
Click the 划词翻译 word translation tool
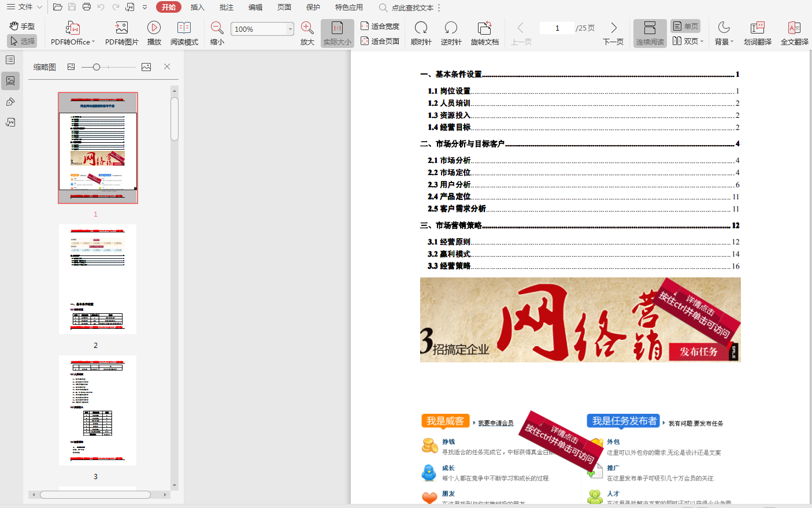pos(758,34)
